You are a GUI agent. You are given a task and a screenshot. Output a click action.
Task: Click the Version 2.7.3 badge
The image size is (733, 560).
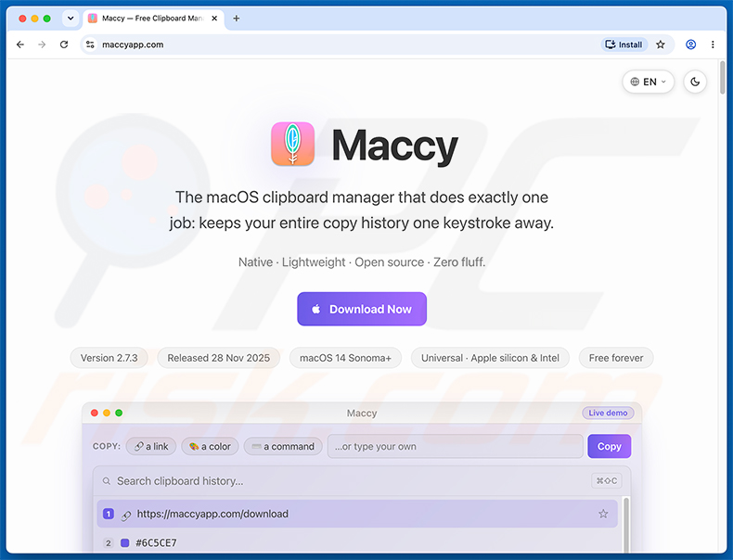click(x=109, y=358)
